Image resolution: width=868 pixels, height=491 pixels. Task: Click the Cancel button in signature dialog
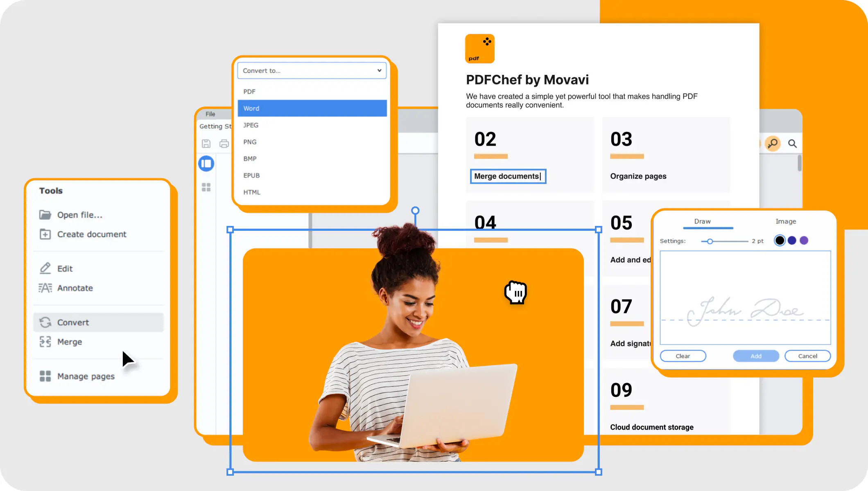807,356
